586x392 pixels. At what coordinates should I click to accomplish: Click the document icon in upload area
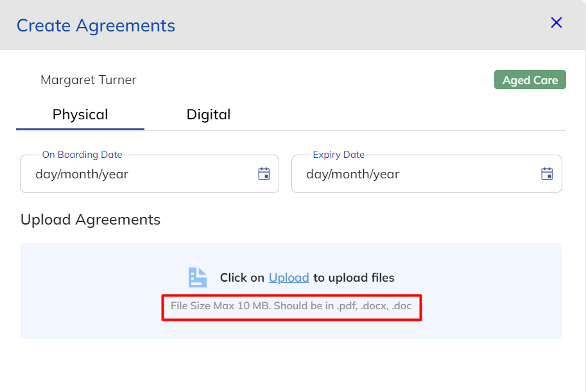[198, 277]
